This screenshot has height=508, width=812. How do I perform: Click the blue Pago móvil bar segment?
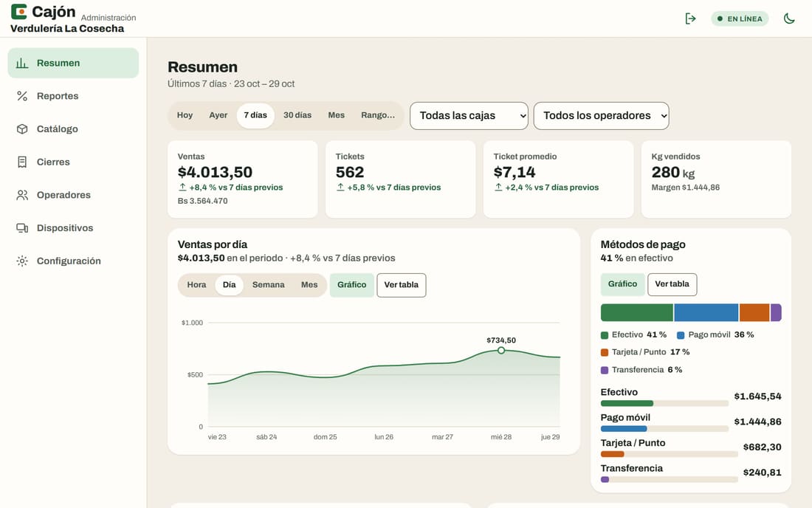coord(706,313)
